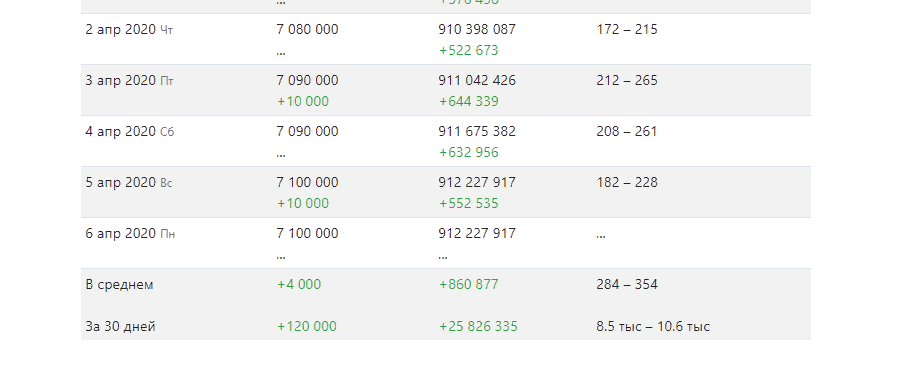The height and width of the screenshot is (388, 911).
Task: Select subscriber count 7 080 000
Action: coord(307,30)
